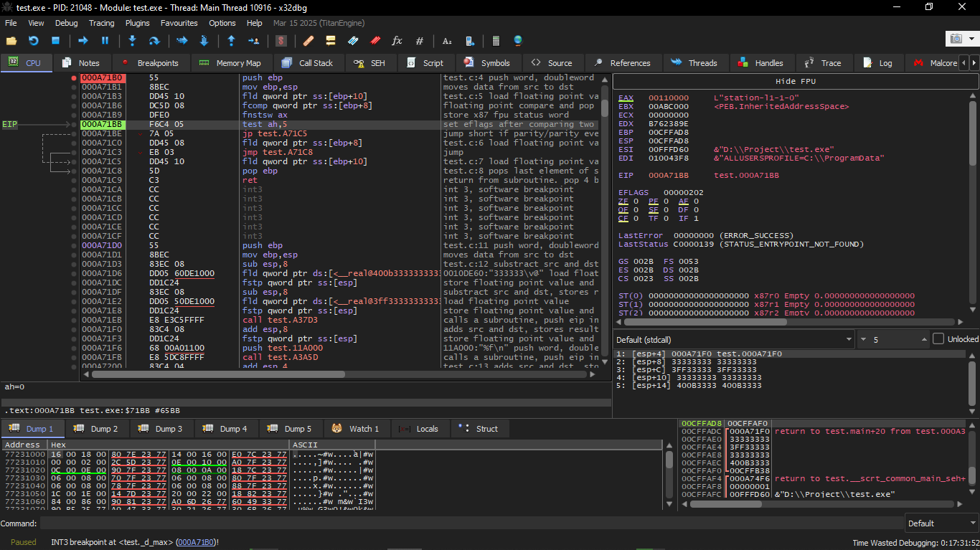
Task: Expand the command Default dropdown at bottom right
Action: (940, 523)
